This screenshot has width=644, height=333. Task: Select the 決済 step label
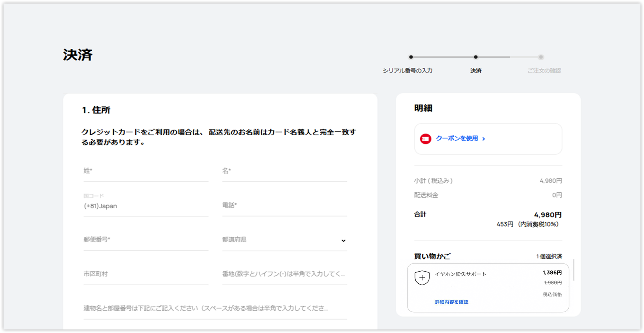(x=476, y=71)
